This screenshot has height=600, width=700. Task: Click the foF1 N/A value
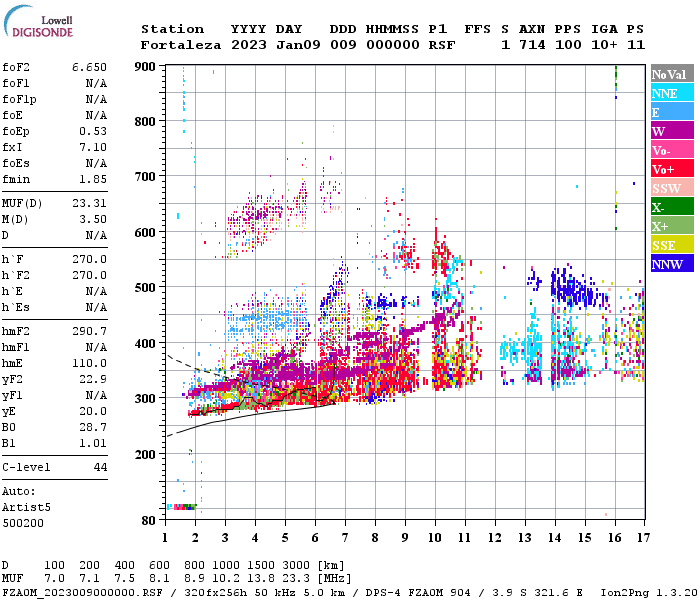pos(96,83)
